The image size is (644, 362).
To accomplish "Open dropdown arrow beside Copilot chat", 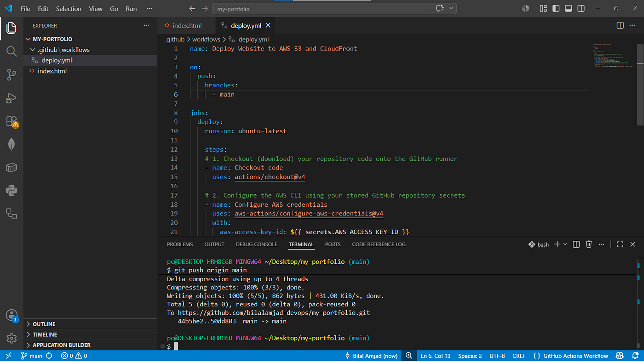I will point(451,8).
